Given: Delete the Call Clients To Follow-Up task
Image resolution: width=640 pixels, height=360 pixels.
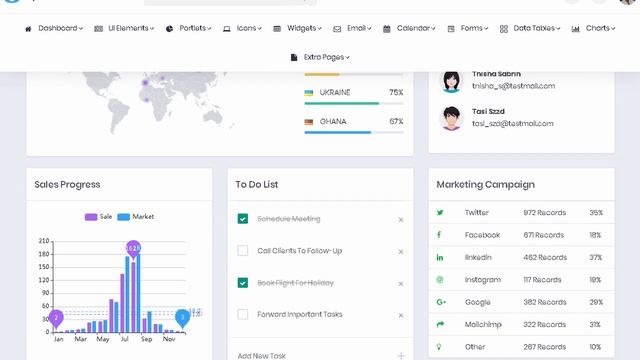Looking at the screenshot, I should point(401,252).
